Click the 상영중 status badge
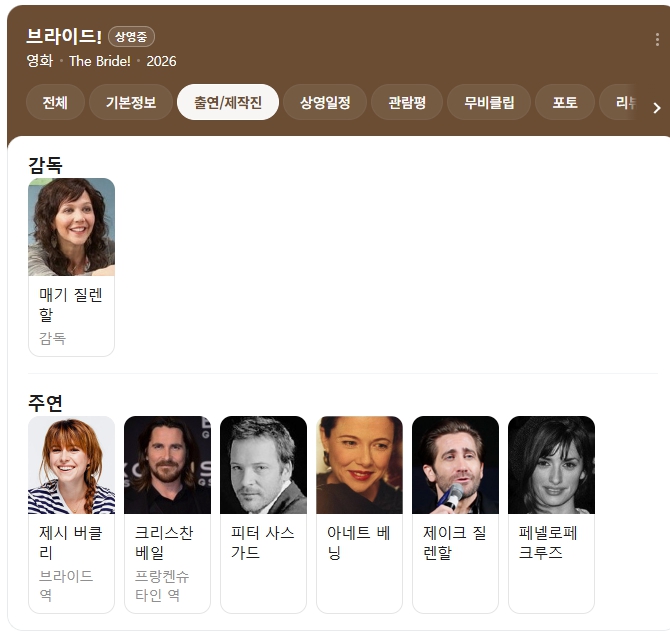670x638 pixels. (131, 37)
